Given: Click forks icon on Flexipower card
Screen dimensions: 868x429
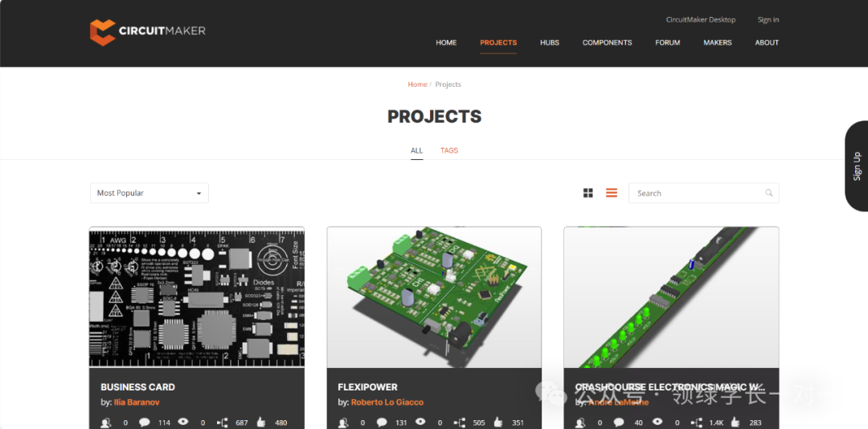Looking at the screenshot, I should click(459, 423).
